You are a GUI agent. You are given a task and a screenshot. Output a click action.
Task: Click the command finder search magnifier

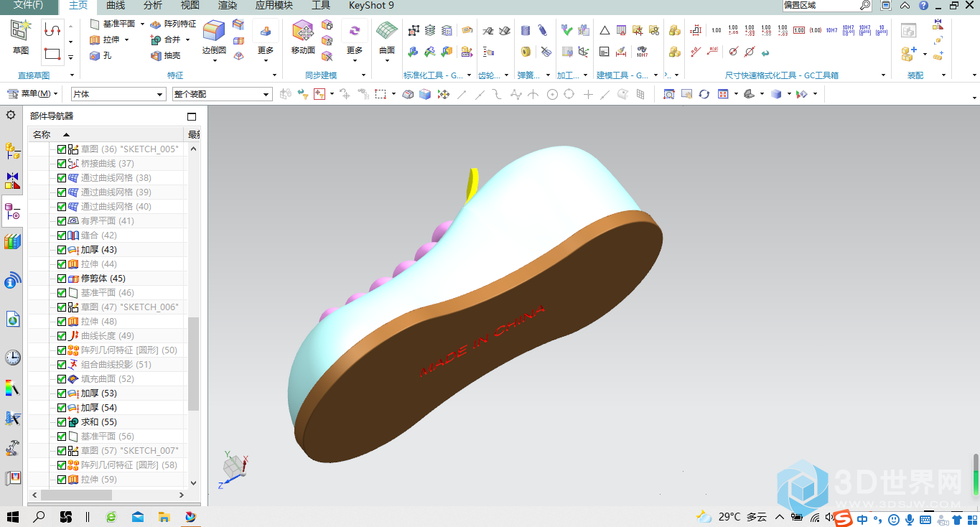coord(865,5)
